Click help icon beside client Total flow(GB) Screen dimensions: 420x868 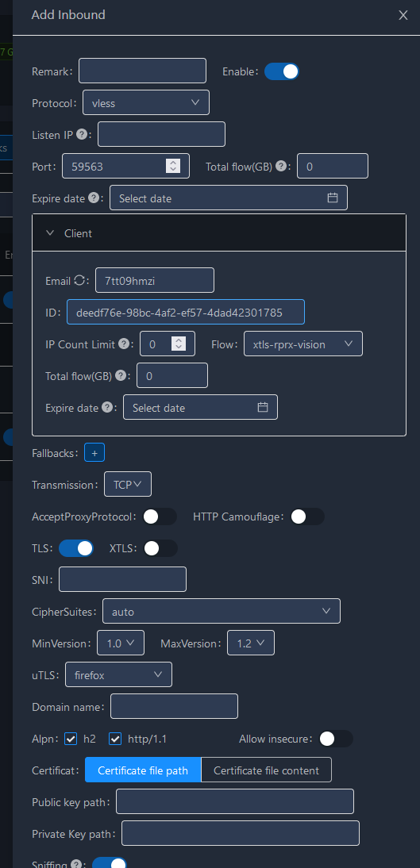[x=120, y=376]
